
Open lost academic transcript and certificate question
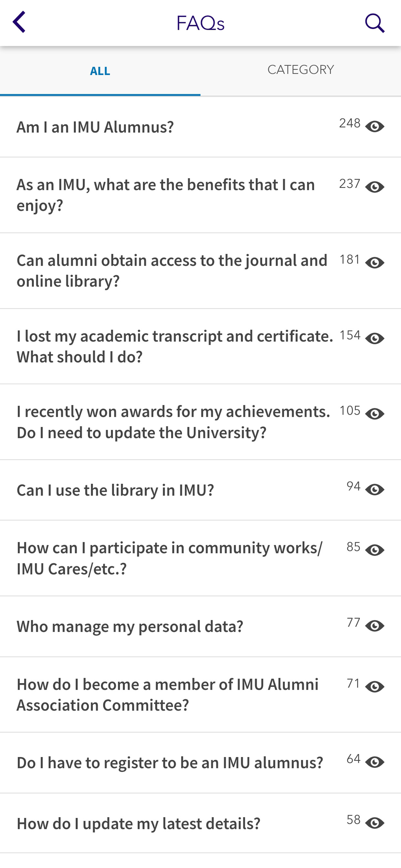pos(200,346)
